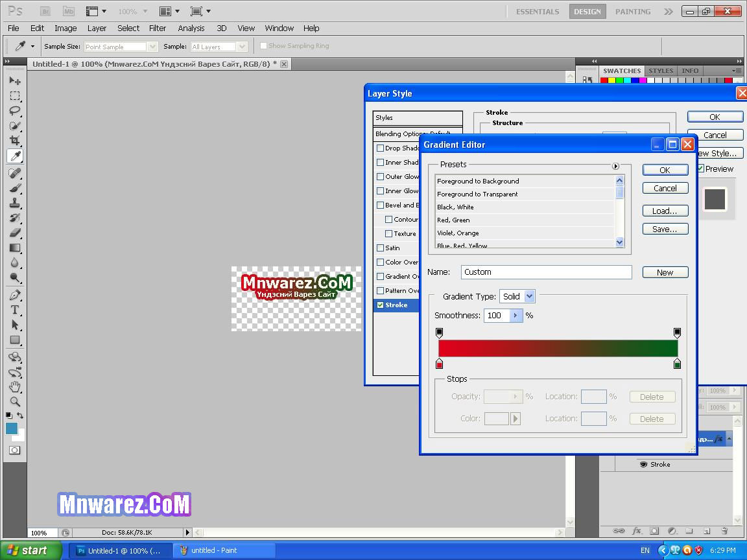Image resolution: width=747 pixels, height=560 pixels.
Task: Select the green color stop
Action: click(677, 364)
